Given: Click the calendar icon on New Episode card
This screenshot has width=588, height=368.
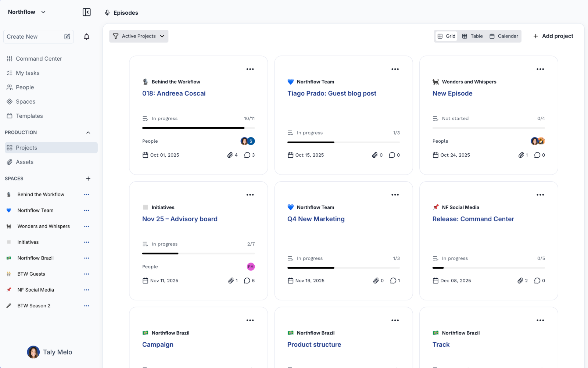Looking at the screenshot, I should [435, 155].
